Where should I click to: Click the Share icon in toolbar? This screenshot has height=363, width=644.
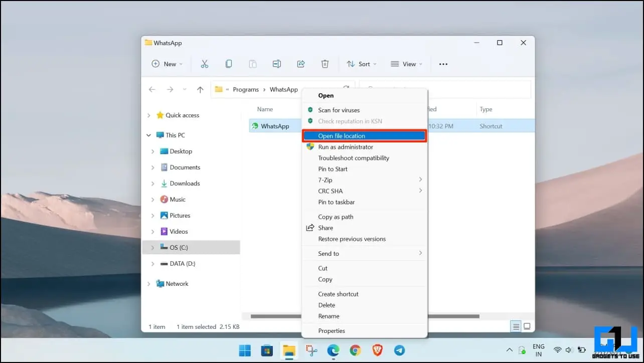301,64
